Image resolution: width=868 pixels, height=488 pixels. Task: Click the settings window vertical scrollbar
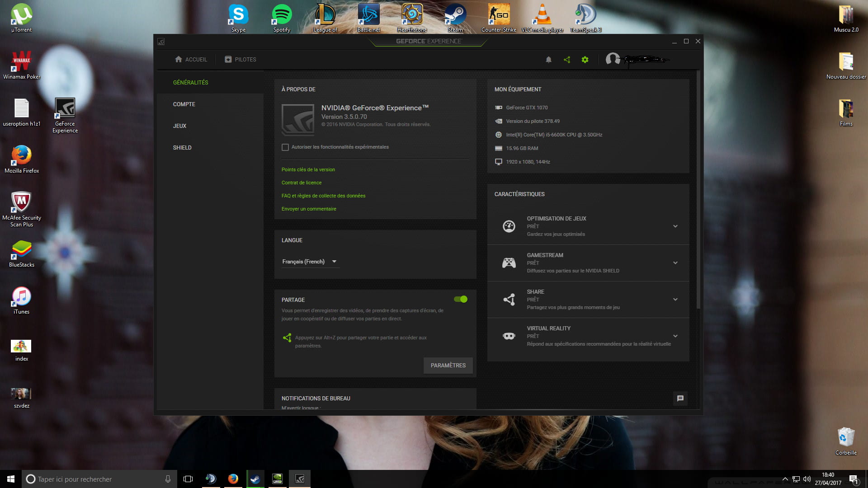click(698, 190)
